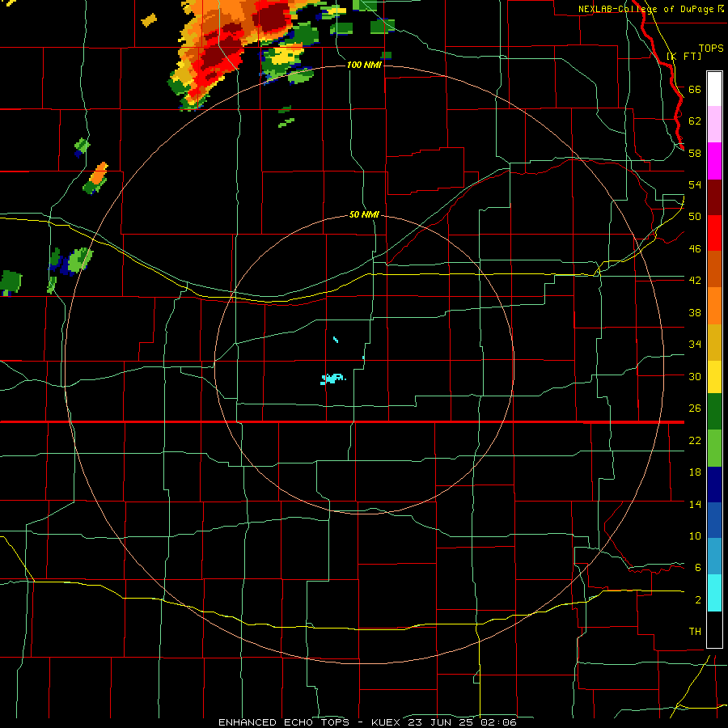Click the '50' scale value in the legend
The width and height of the screenshot is (728, 728).
click(x=695, y=216)
